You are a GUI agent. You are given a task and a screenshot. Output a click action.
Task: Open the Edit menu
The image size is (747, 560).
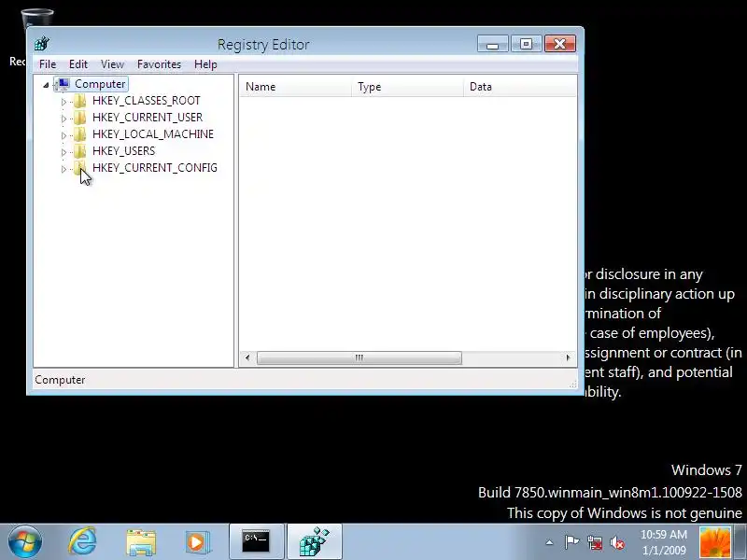pos(78,64)
